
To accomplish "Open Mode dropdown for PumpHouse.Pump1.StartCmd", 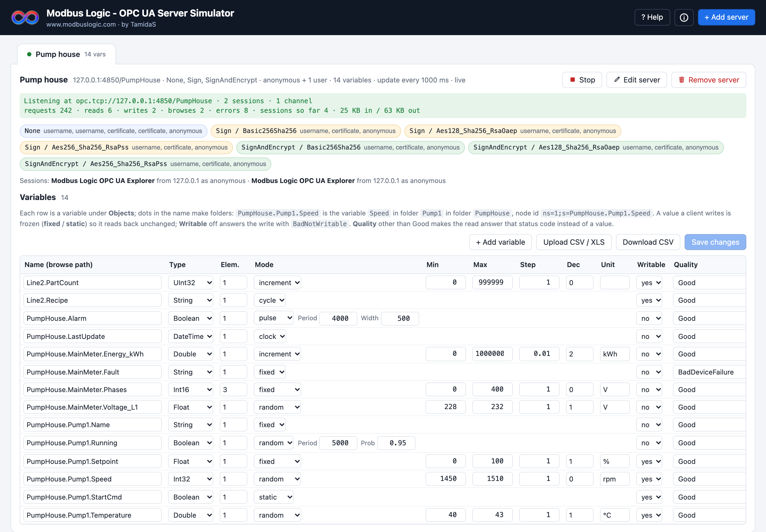I will tap(274, 497).
